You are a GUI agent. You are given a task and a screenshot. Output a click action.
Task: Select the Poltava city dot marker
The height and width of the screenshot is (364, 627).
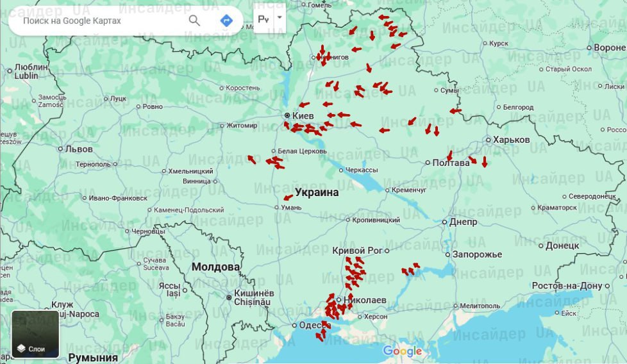428,163
